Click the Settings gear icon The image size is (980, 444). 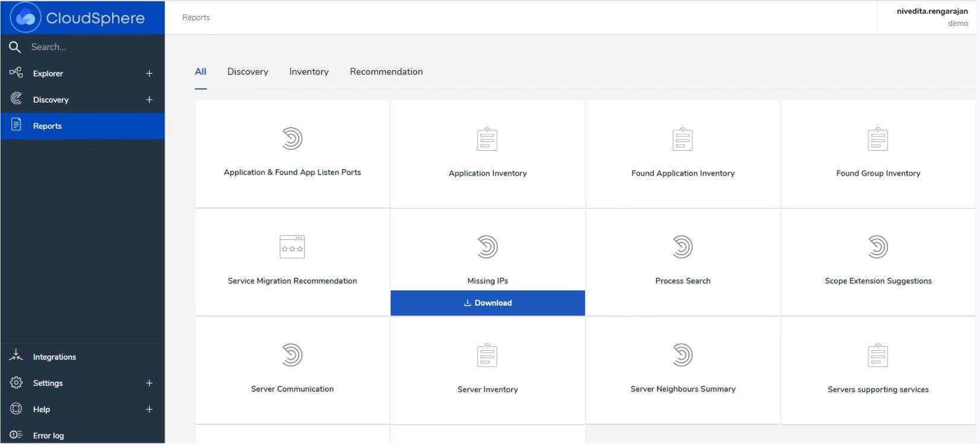click(x=16, y=382)
